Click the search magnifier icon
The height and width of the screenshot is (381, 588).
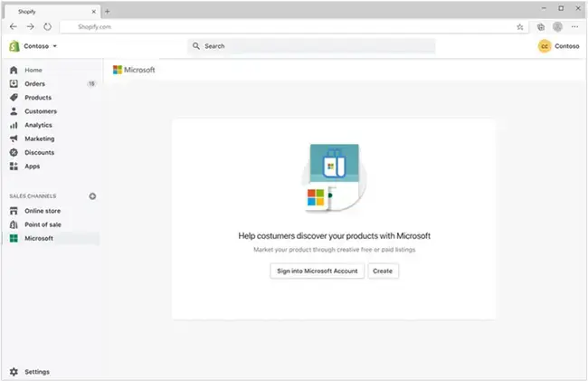(195, 46)
